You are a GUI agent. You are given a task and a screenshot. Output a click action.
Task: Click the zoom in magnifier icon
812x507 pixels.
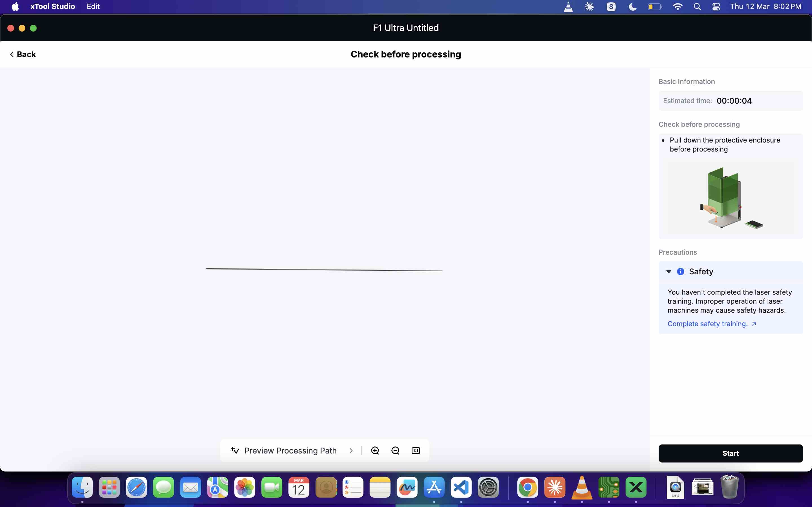[375, 450]
